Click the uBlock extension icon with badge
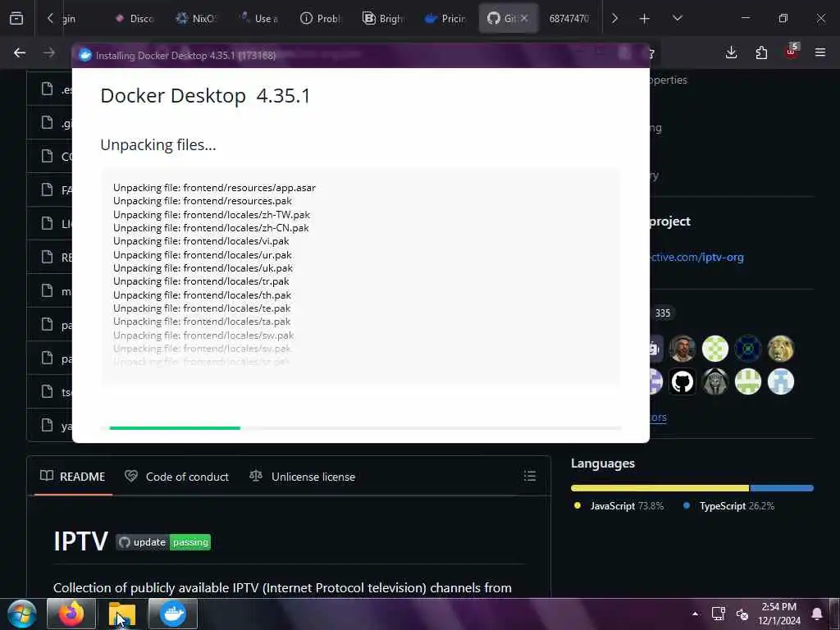This screenshot has height=630, width=840. (x=792, y=52)
